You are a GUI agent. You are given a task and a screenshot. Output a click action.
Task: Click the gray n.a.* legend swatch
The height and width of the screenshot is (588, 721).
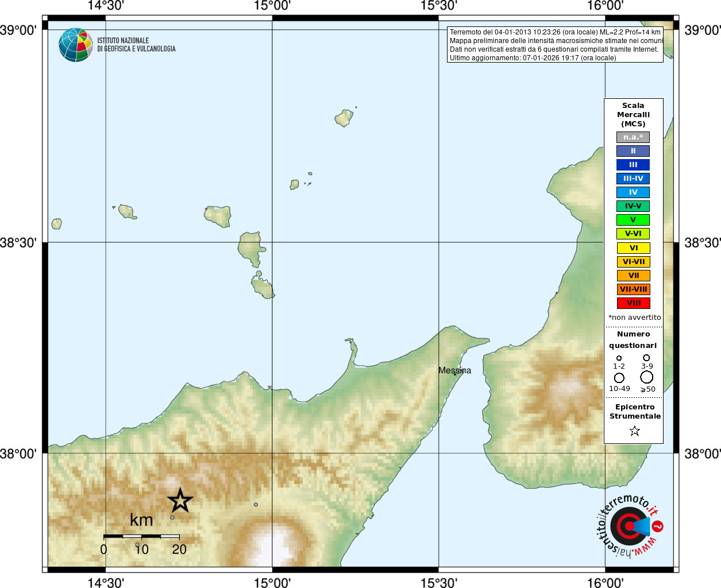pos(633,137)
